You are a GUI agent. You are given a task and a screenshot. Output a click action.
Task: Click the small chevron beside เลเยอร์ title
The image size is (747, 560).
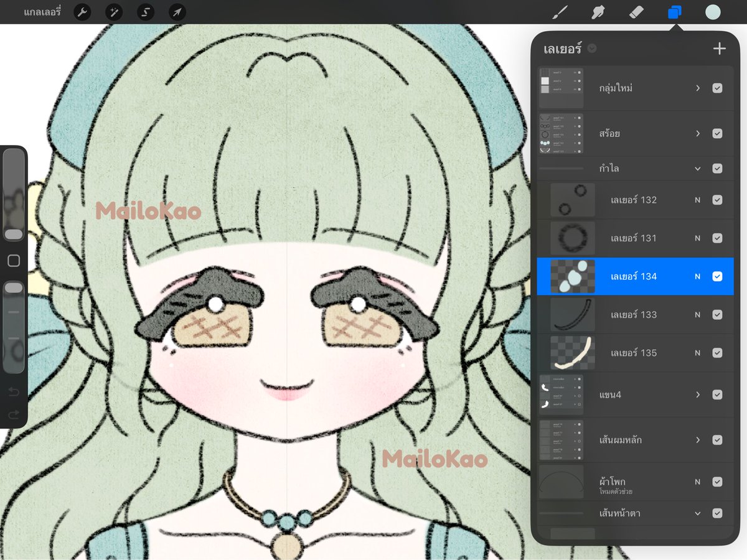tap(592, 49)
